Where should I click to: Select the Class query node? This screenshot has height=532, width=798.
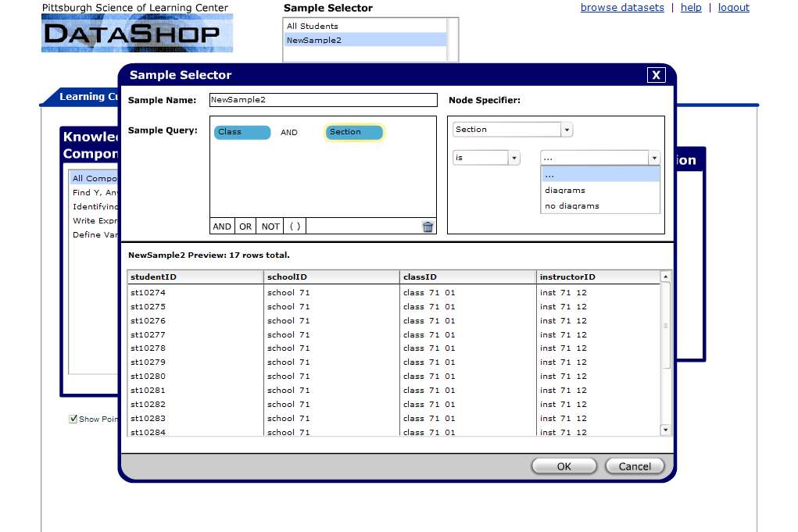point(242,132)
